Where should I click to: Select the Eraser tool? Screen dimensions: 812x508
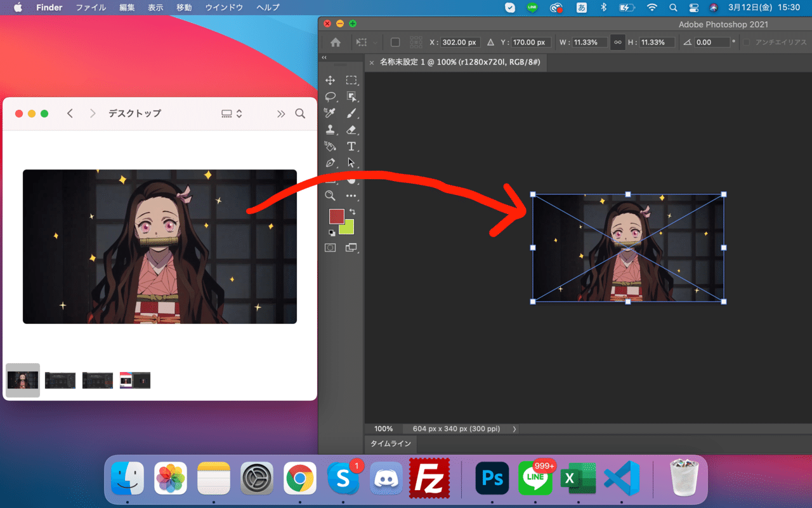point(351,130)
